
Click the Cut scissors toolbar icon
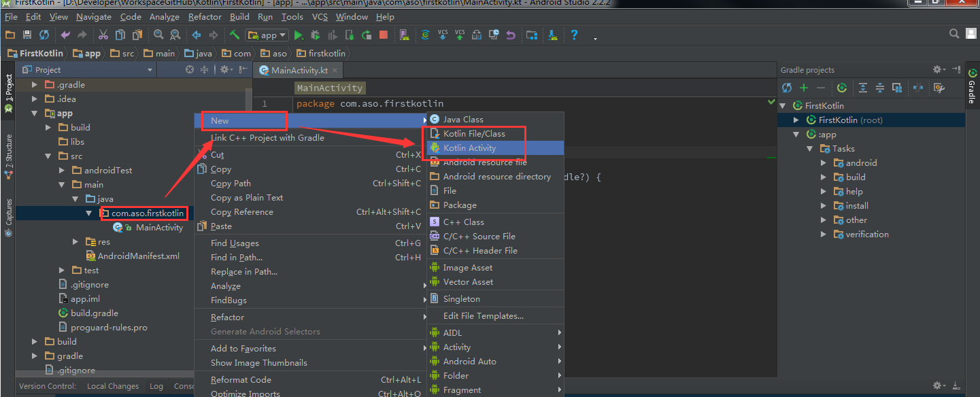coord(103,35)
